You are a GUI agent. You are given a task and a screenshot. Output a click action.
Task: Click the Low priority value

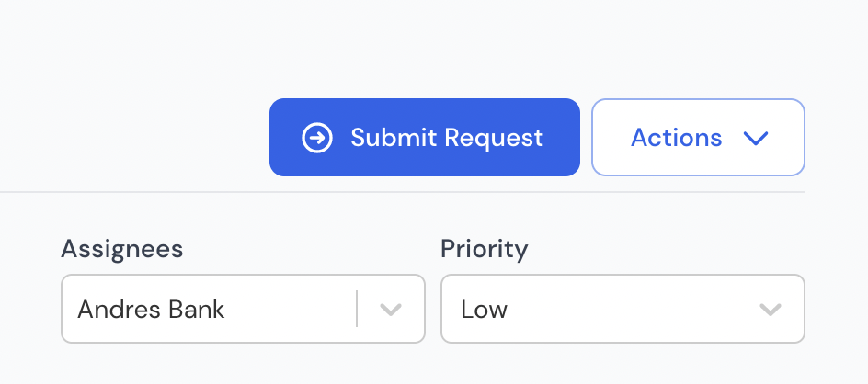point(485,310)
